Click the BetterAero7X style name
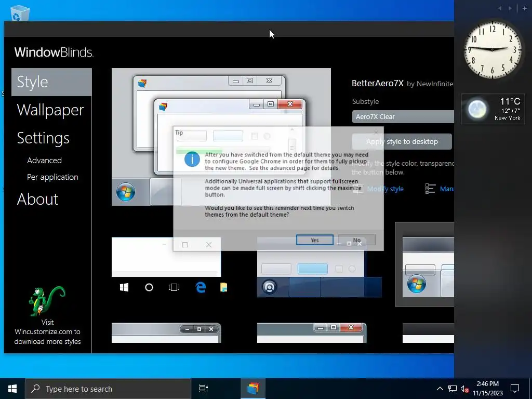This screenshot has width=532, height=399. [x=378, y=83]
